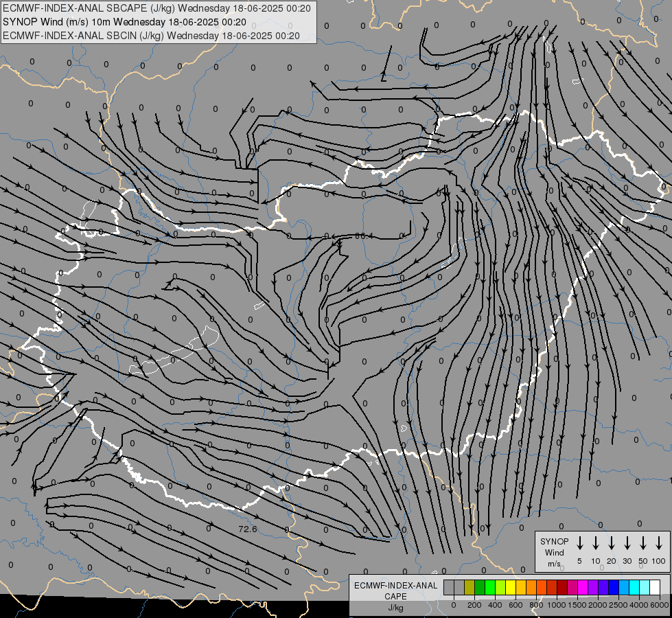This screenshot has width=672, height=618.
Task: Click the SYNOP Wind legend label
Action: 554,547
